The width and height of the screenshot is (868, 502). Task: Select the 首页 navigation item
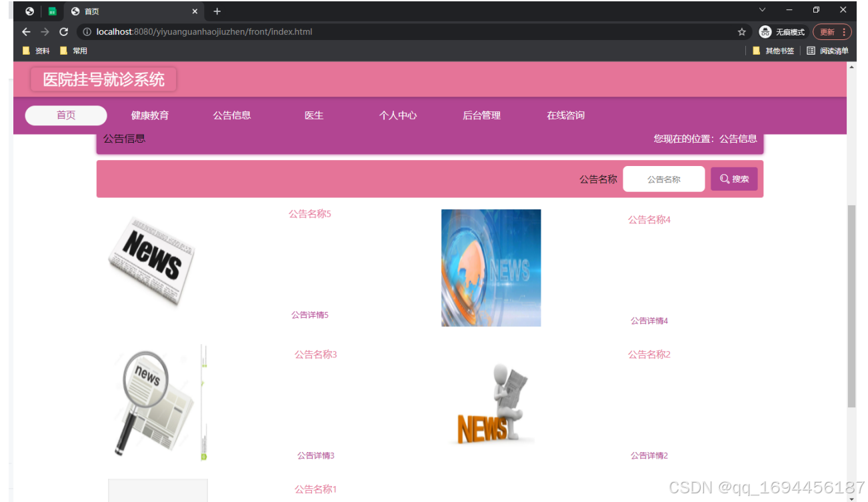tap(66, 115)
